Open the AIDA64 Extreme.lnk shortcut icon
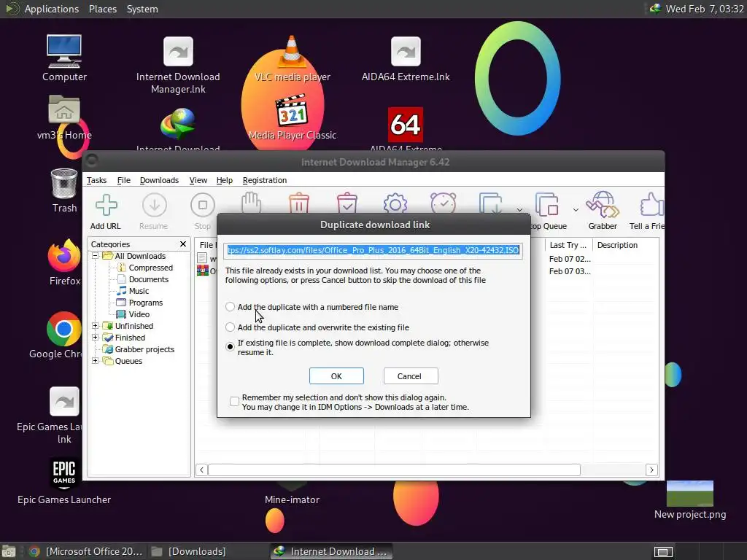This screenshot has width=747, height=560. tap(406, 52)
